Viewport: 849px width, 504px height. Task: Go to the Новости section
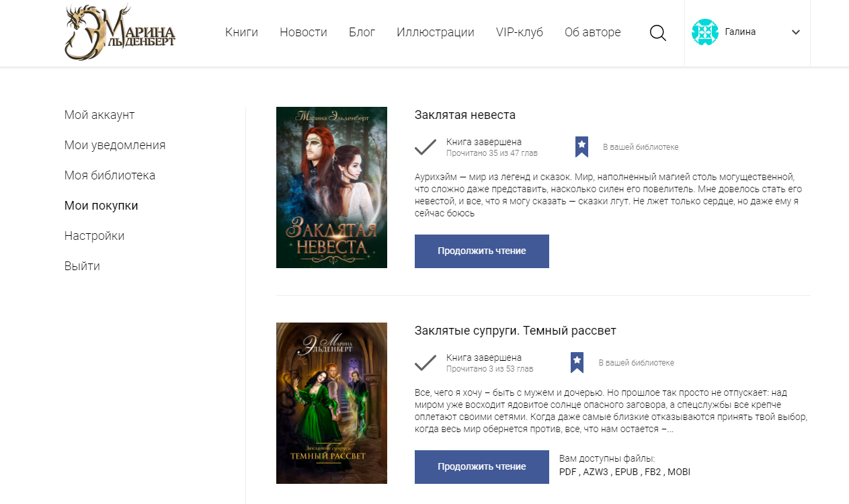(303, 32)
